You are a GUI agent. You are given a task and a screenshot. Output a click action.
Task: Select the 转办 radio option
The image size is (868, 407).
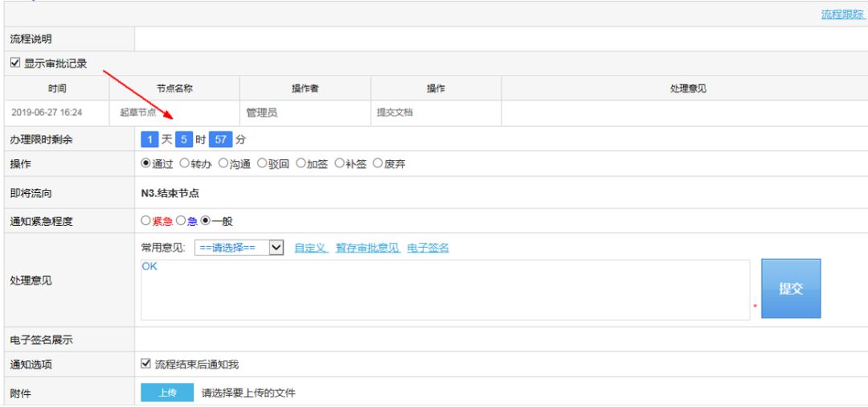pos(185,164)
